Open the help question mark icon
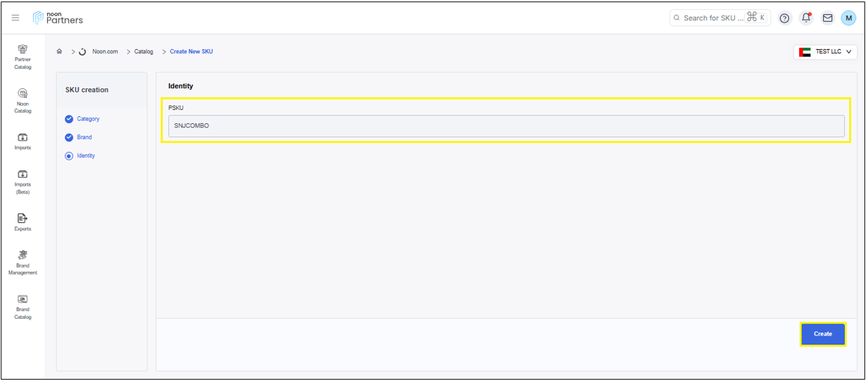Viewport: 868px width, 381px height. (785, 18)
